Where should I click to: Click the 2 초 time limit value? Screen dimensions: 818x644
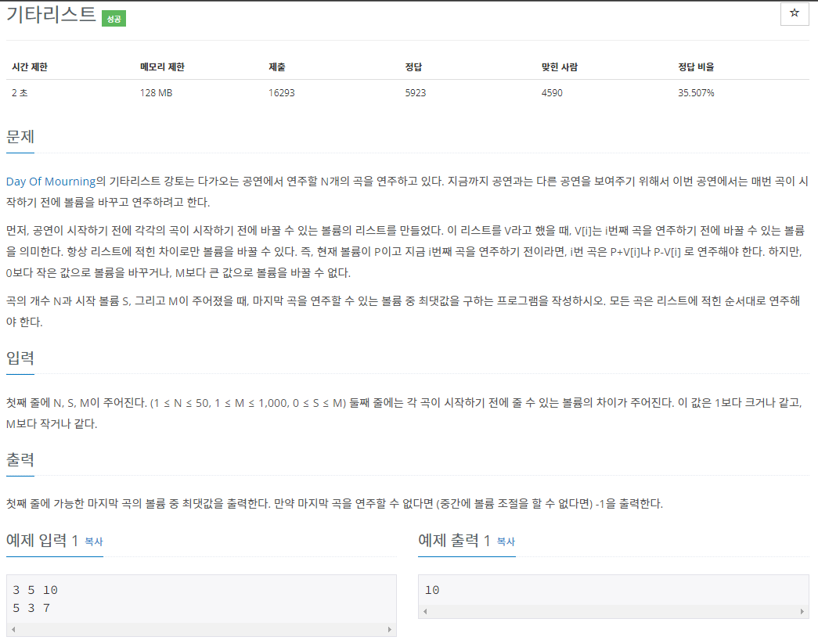click(20, 93)
